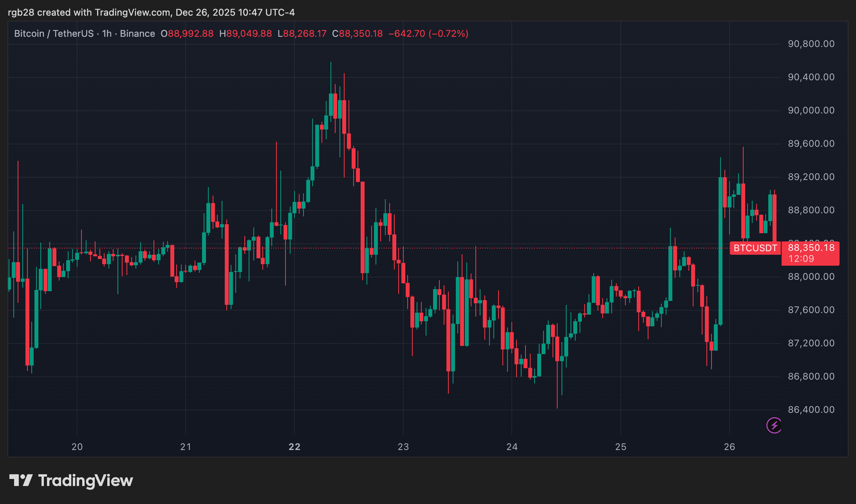Click the "26" date on the time axis
The image size is (856, 504).
[730, 446]
